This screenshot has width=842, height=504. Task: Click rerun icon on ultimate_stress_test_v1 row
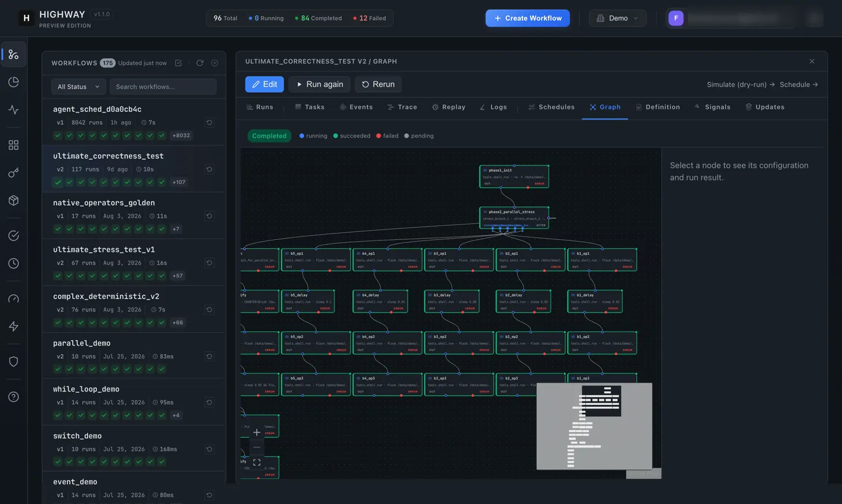[x=209, y=262]
